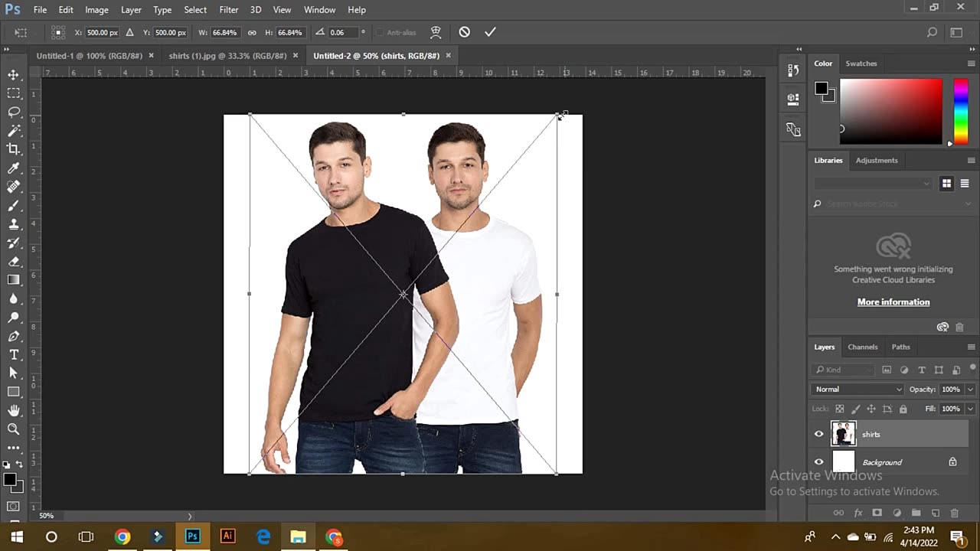This screenshot has height=551, width=980.
Task: Open the Opacity slider dropdown arrow
Action: point(969,390)
